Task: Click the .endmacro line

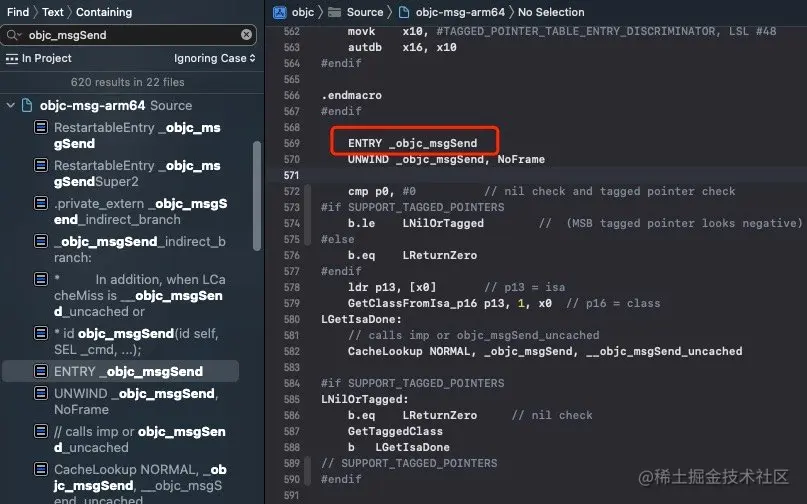Action: coord(352,95)
